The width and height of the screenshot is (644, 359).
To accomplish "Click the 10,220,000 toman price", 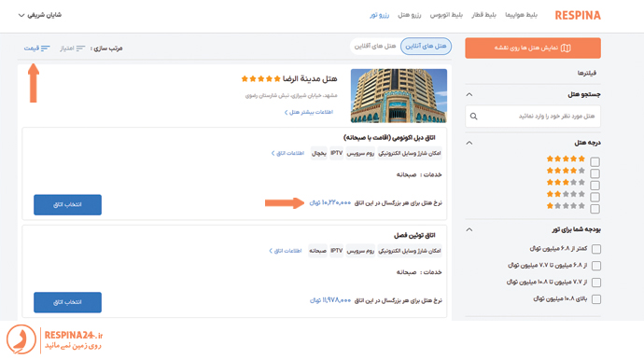I will tap(330, 202).
